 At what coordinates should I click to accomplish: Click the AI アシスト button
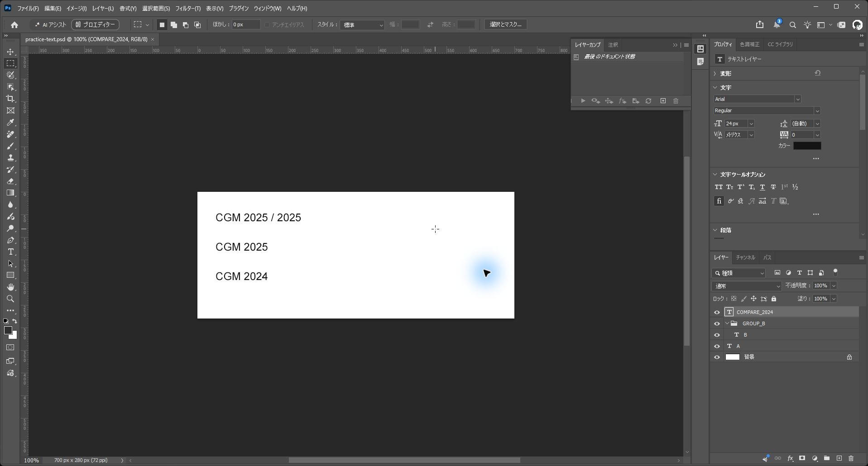coord(50,25)
